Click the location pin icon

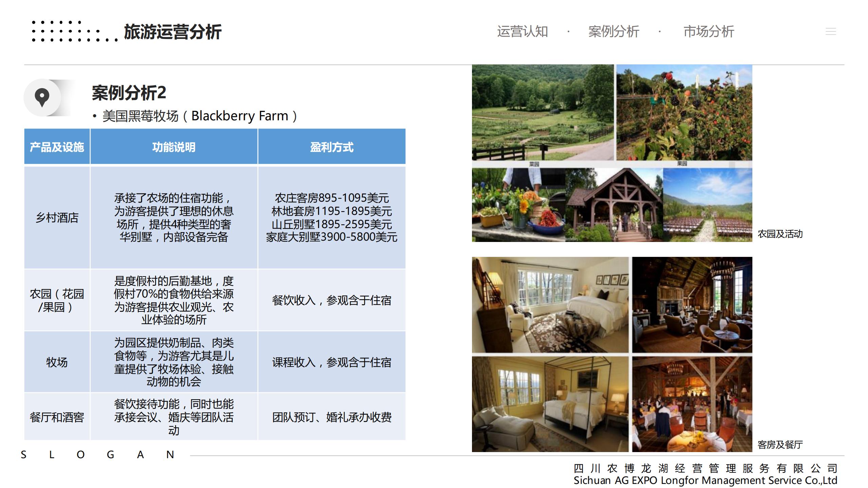pos(42,98)
